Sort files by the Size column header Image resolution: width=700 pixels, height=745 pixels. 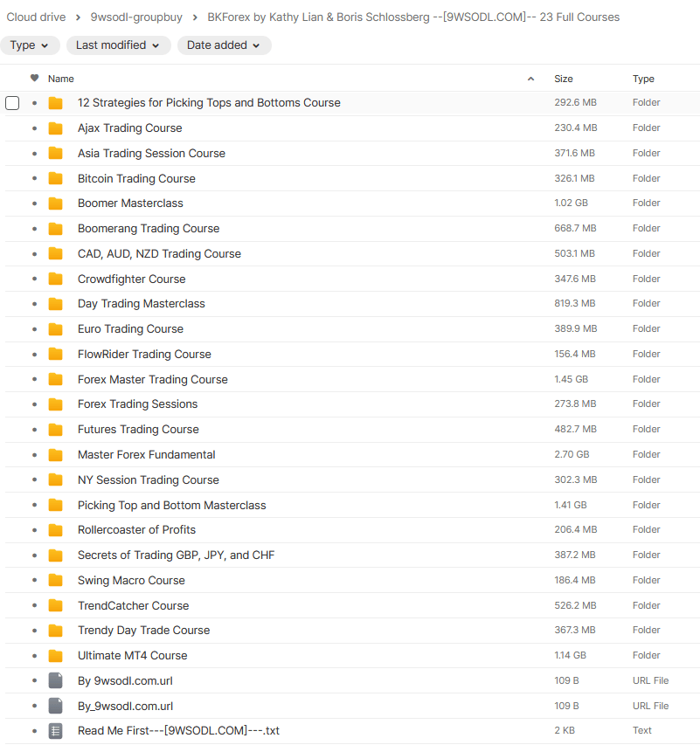(x=564, y=79)
